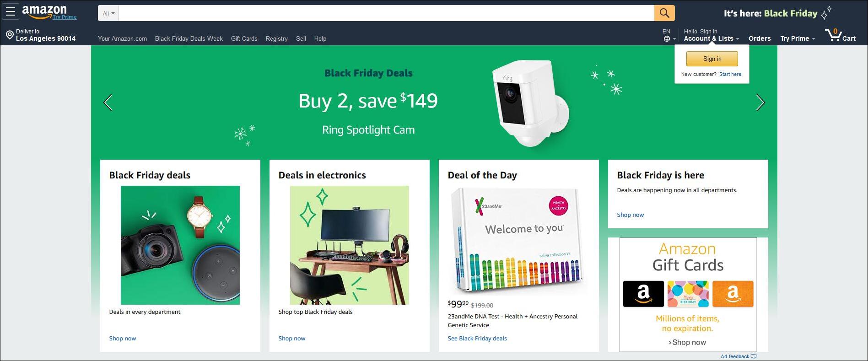Screen dimensions: 868x361
Task: Focus the main search text field
Action: [x=386, y=13]
